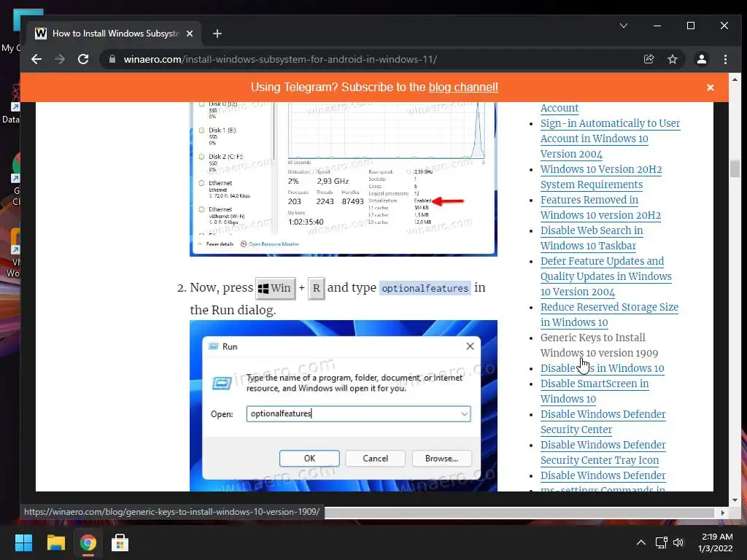Open Disable Windows Defender Security Center Tray Icon link
The image size is (747, 560).
pos(603,452)
